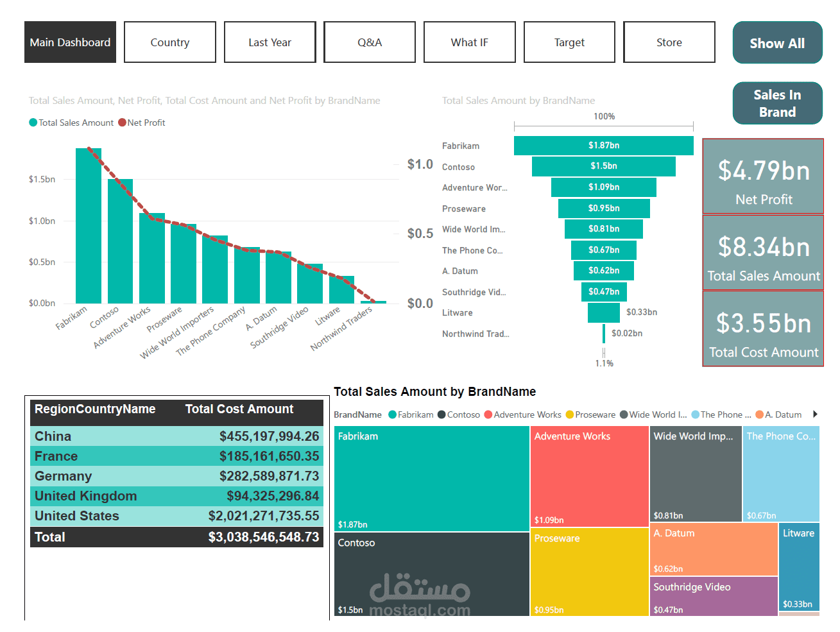Click A. Datum in treemap legend
Screen dimensions: 840x632
click(779, 414)
